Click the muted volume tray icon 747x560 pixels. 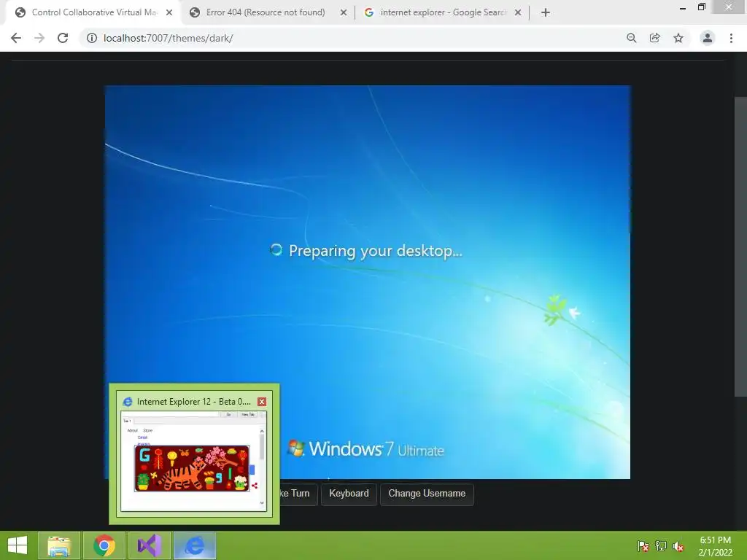[x=678, y=546]
